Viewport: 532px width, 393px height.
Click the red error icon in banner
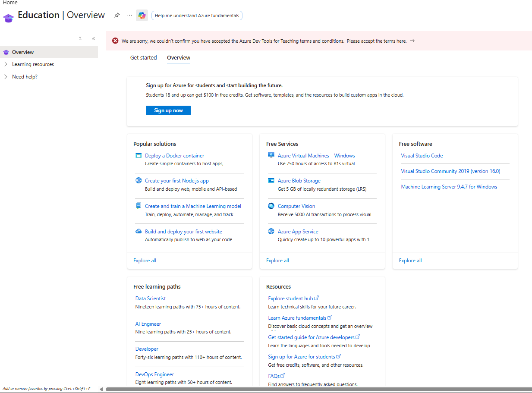[115, 41]
